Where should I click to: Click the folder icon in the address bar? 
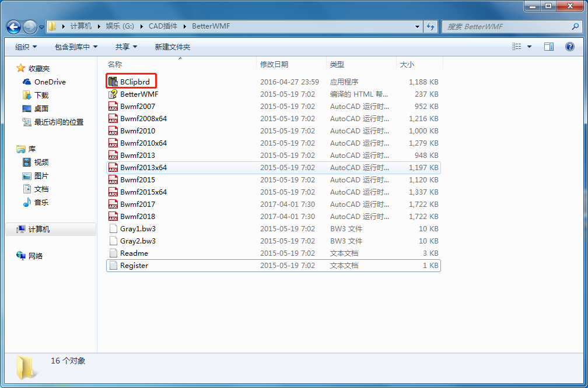click(x=52, y=26)
